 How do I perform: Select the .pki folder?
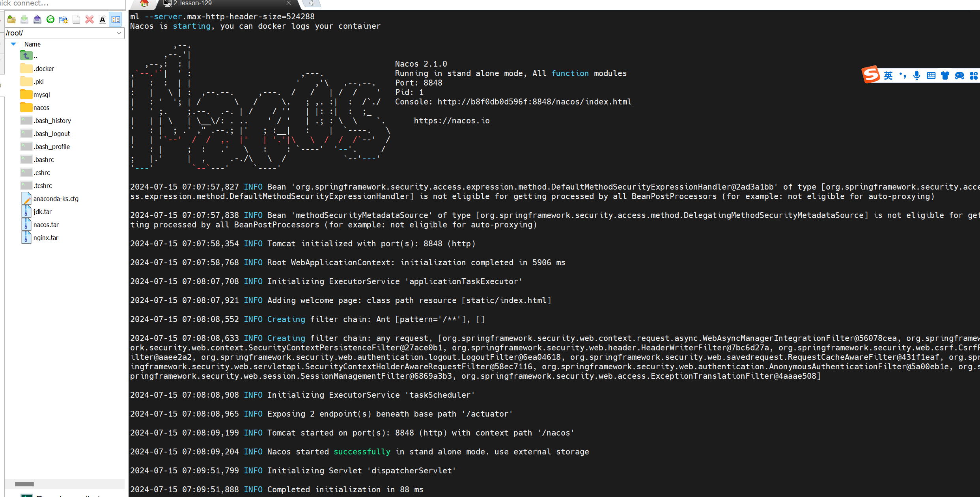(32, 82)
